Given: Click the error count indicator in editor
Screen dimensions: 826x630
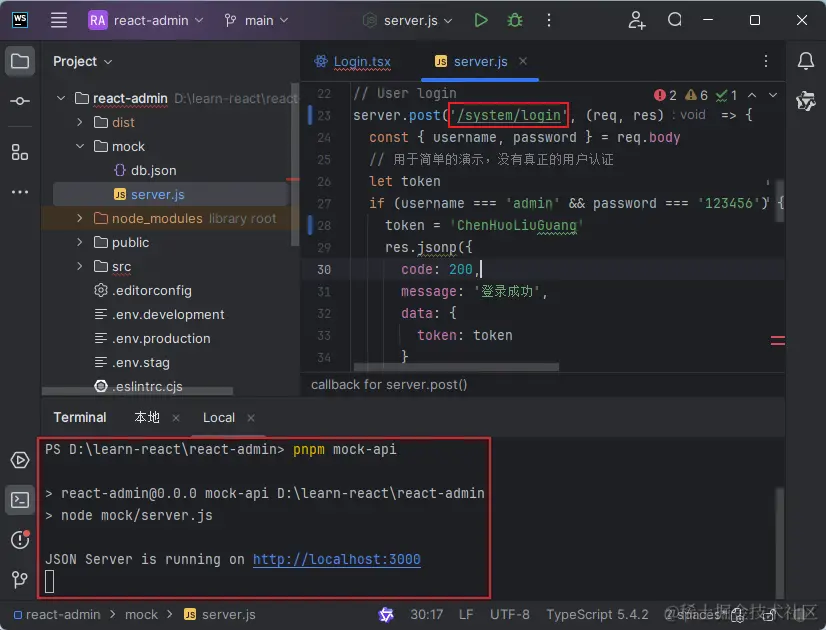Looking at the screenshot, I should 665,95.
